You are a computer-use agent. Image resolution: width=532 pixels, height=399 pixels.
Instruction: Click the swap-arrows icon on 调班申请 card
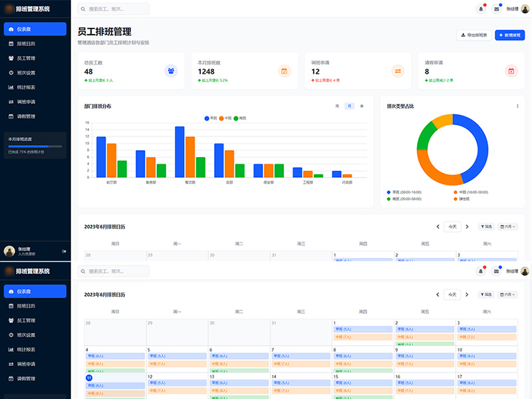pos(398,71)
